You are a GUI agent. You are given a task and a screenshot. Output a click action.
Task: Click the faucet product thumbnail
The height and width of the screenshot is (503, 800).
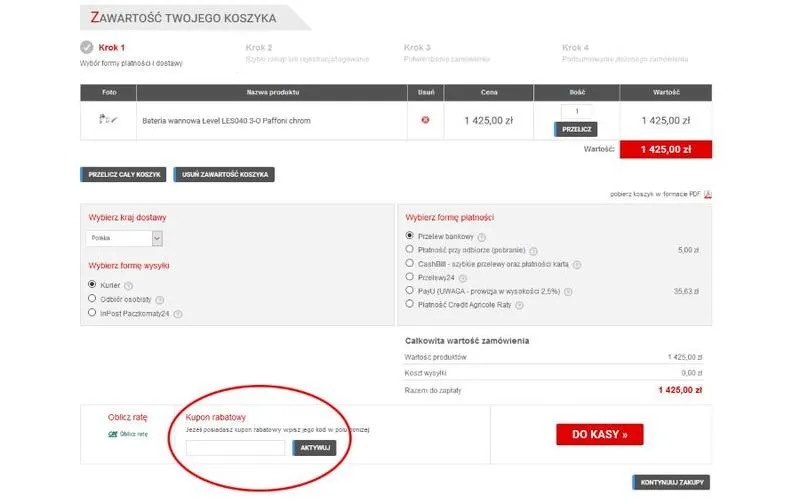click(108, 119)
